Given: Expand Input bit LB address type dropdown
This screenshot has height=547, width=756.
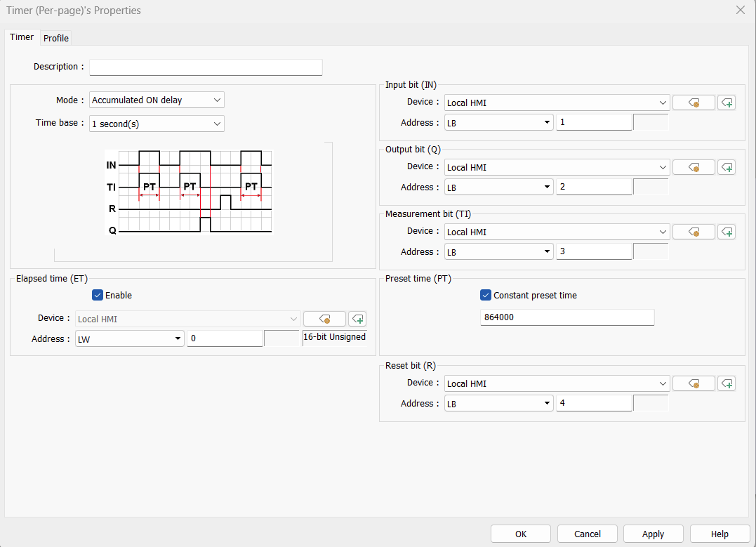Looking at the screenshot, I should [x=498, y=122].
